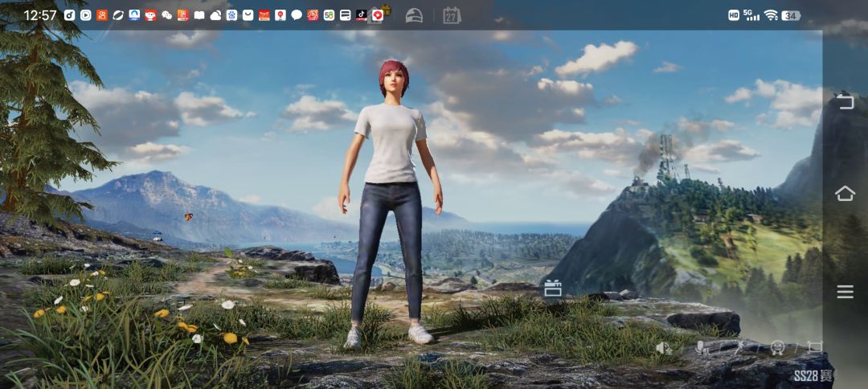Toggle the microphone voice icon
The width and height of the screenshot is (868, 389).
pos(702,347)
